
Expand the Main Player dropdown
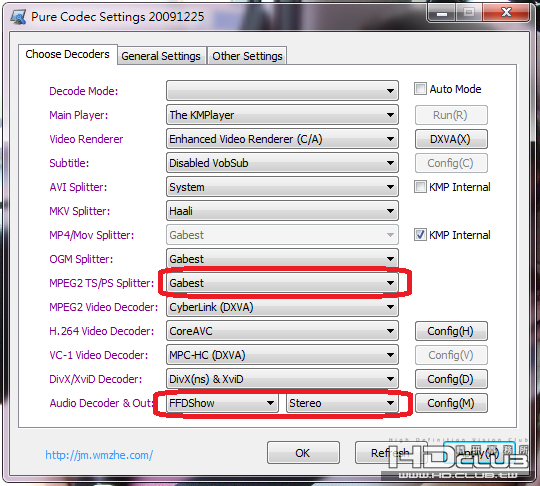point(282,115)
